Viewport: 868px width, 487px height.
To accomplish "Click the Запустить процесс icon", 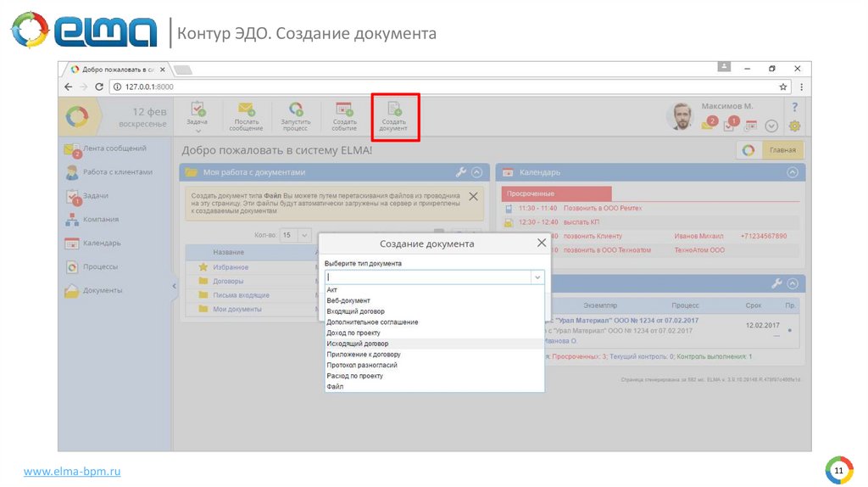I will pos(296,109).
